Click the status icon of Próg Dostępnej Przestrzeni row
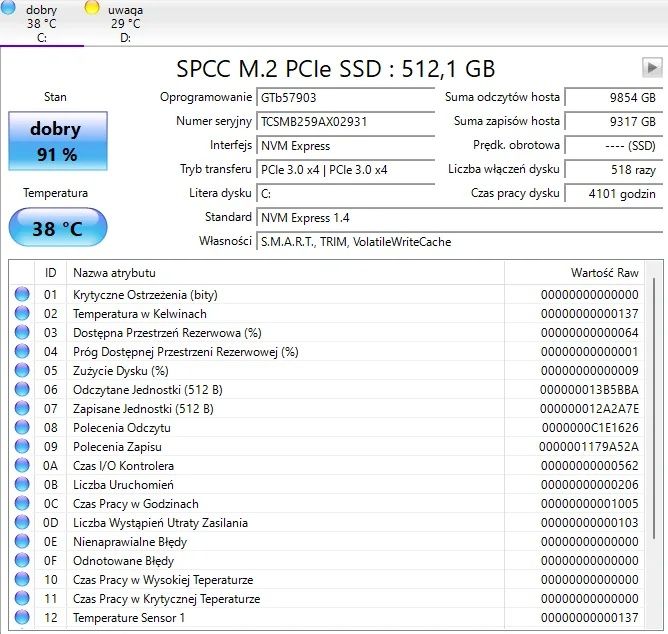This screenshot has height=634, width=668. pyautogui.click(x=22, y=352)
